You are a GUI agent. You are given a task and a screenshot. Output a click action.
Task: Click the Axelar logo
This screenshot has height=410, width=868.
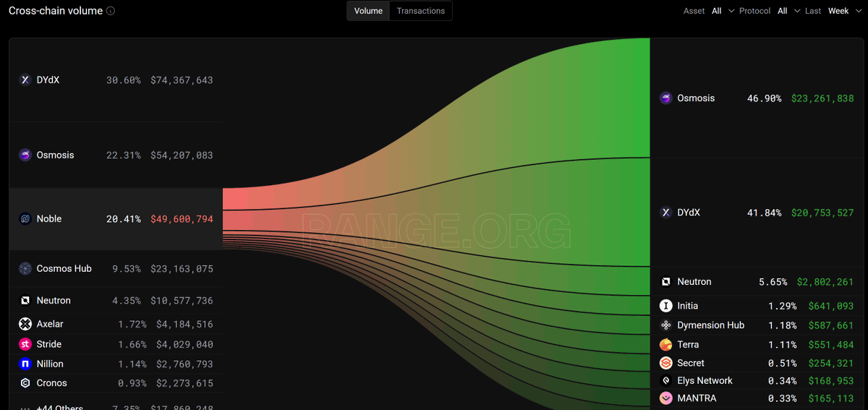pos(25,325)
